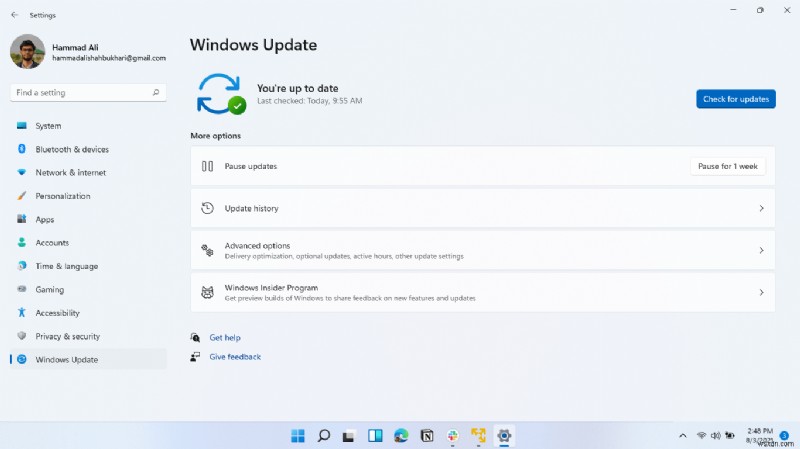Click the Apps sidebar icon

click(21, 219)
